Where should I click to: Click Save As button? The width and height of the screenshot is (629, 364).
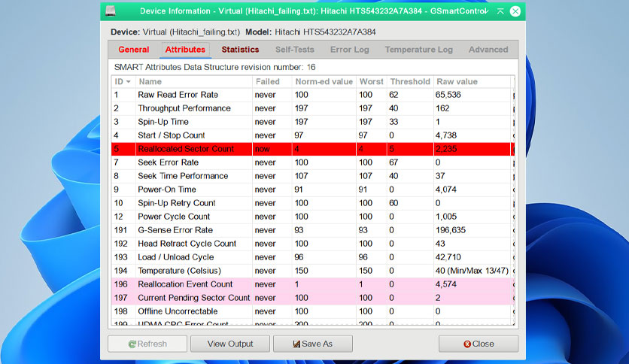click(x=312, y=344)
